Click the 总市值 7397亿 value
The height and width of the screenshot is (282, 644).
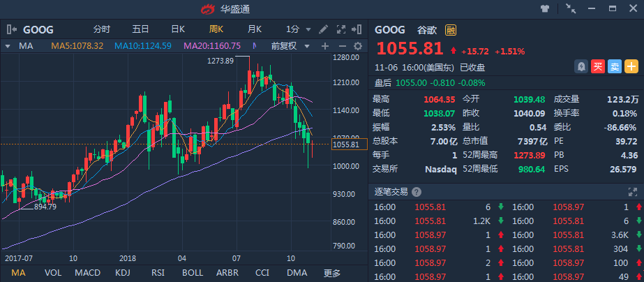tap(532, 141)
